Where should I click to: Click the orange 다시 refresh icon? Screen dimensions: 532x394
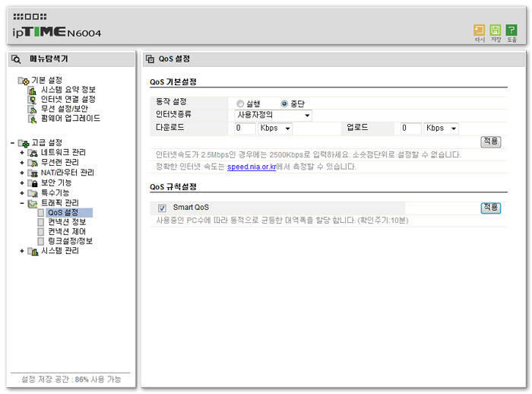(x=479, y=30)
